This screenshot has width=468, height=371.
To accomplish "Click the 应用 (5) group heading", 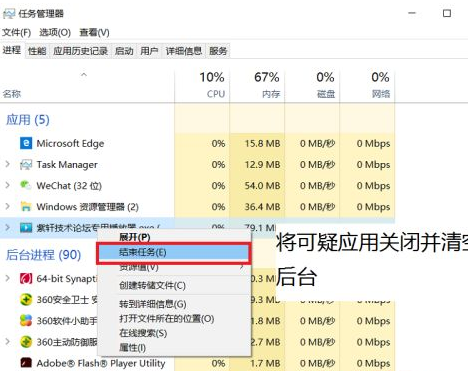I will pyautogui.click(x=28, y=120).
